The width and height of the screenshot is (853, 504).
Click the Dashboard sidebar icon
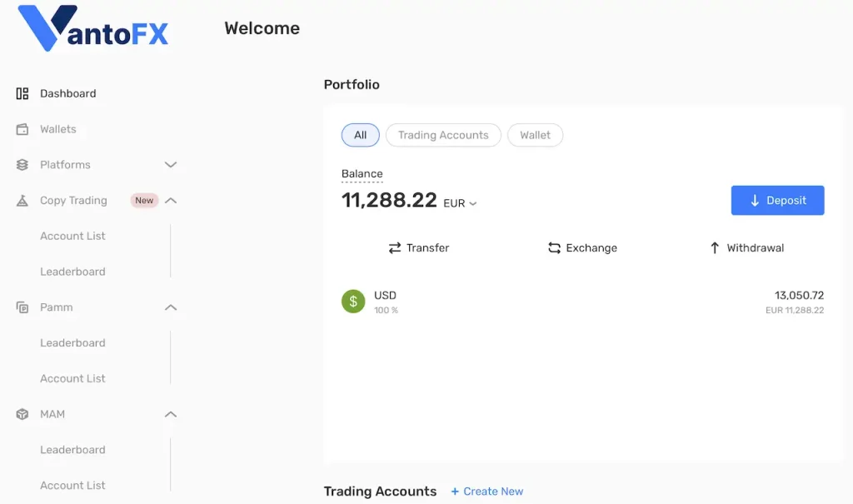point(22,92)
